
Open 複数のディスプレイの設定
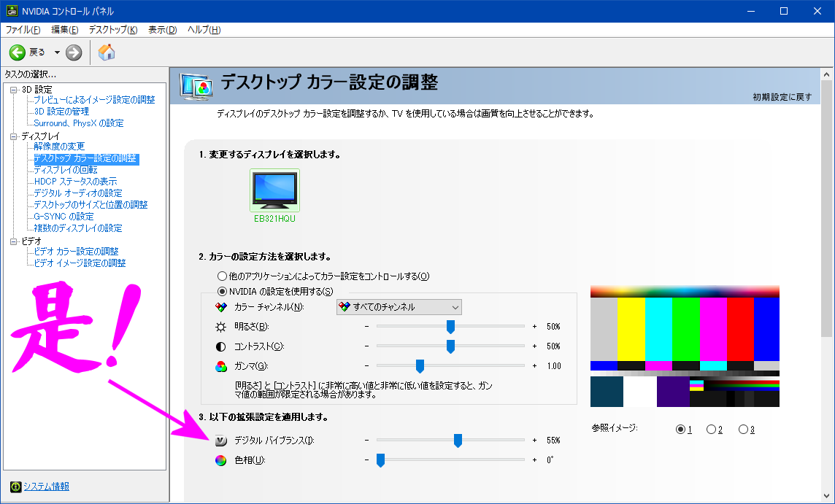coord(78,228)
